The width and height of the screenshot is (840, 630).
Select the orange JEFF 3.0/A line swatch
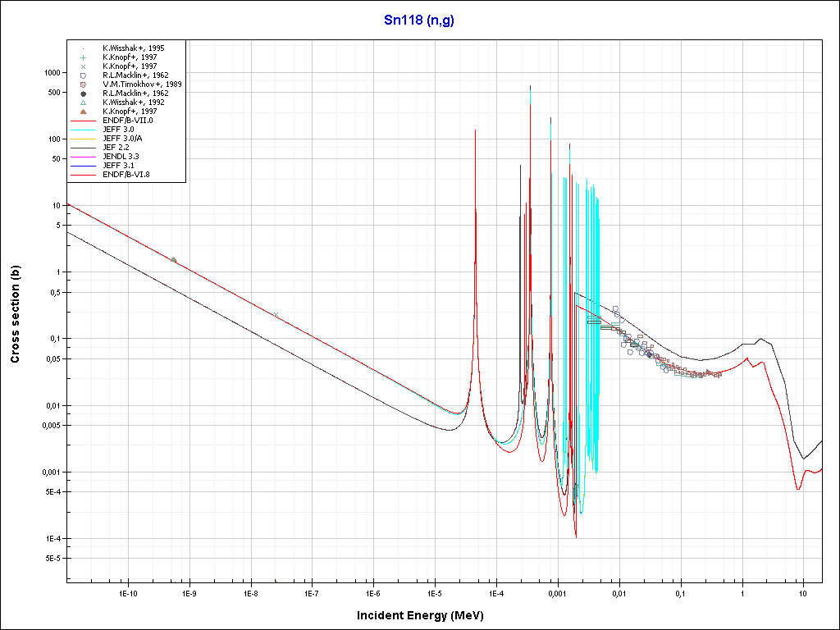pyautogui.click(x=84, y=139)
